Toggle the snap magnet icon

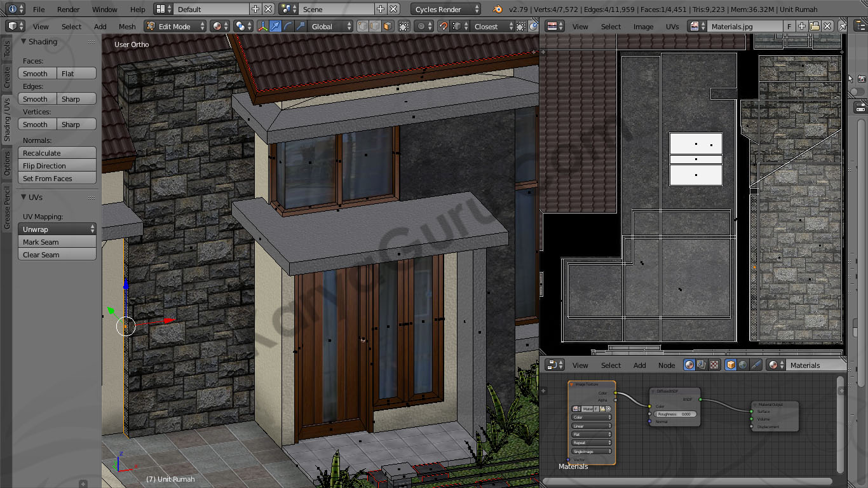tap(444, 27)
